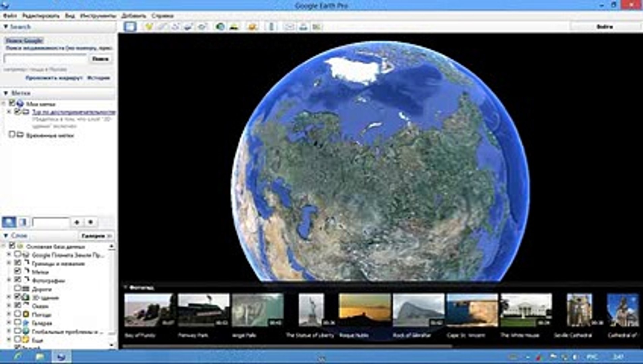Enable the Дороги layer checkbox

(18, 289)
